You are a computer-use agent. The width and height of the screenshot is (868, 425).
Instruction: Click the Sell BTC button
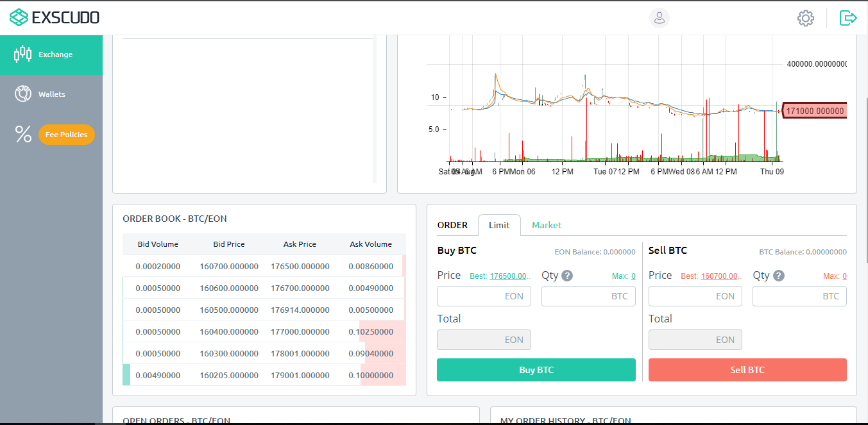tap(747, 370)
